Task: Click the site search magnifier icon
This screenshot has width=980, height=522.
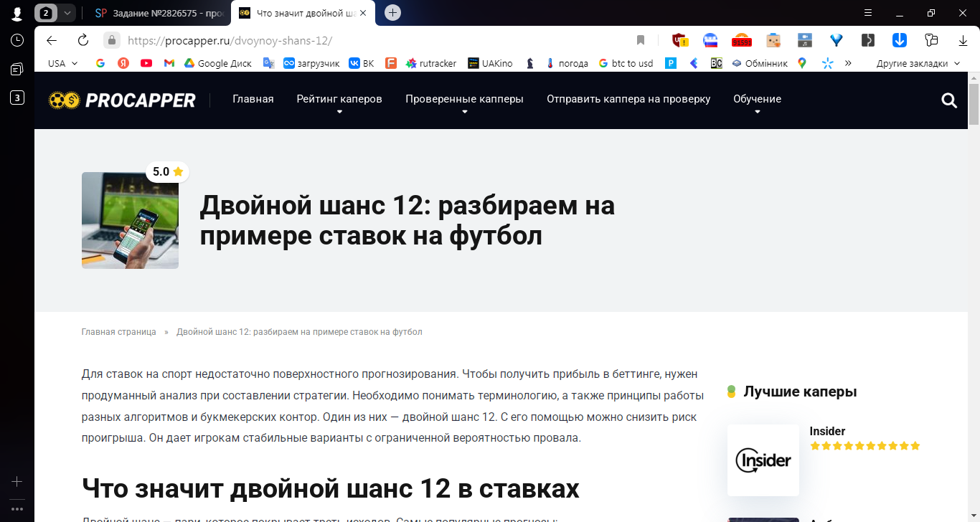Action: point(949,101)
